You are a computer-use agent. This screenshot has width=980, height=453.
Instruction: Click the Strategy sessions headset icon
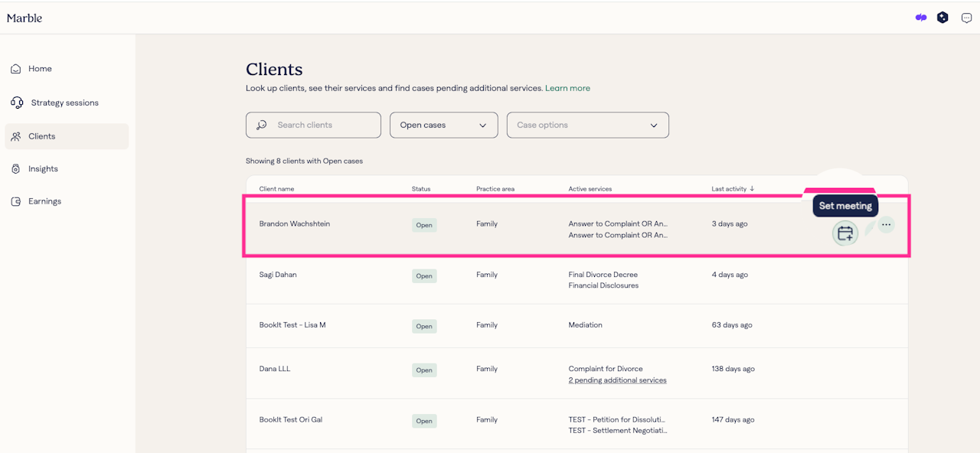(x=17, y=103)
